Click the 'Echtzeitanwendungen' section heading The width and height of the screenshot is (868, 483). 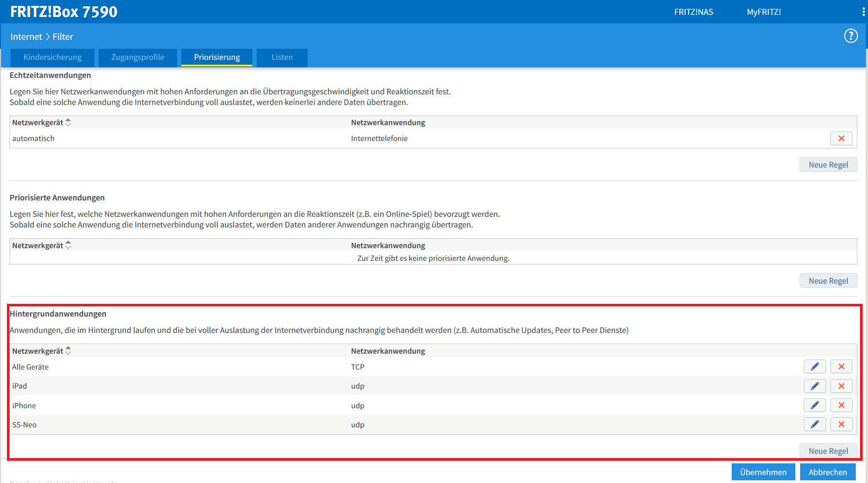click(50, 75)
